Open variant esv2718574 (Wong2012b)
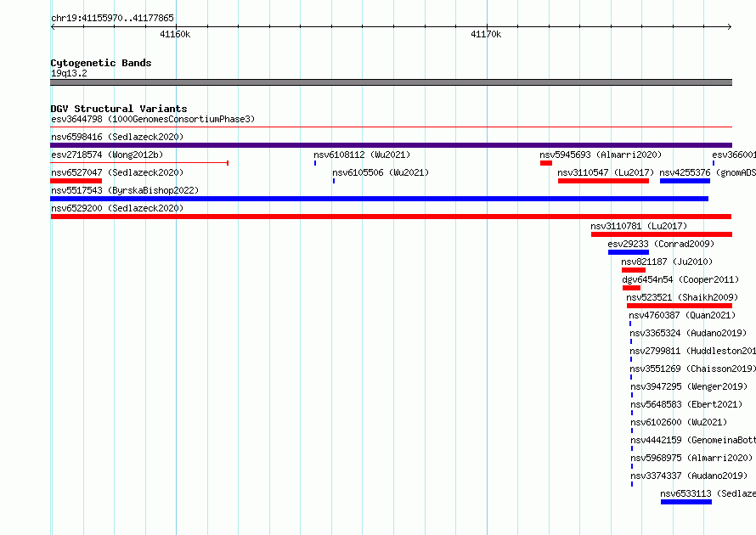 pos(107,155)
